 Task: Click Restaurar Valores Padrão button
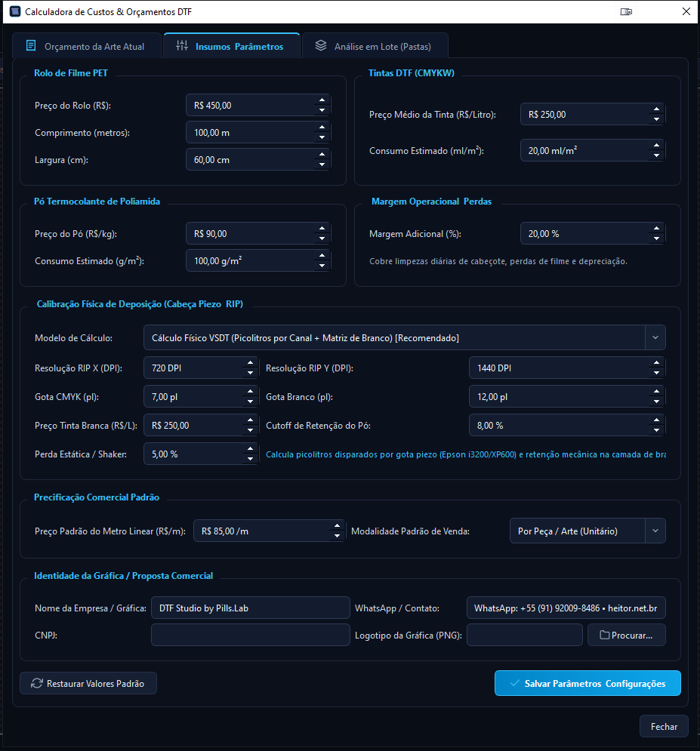88,684
